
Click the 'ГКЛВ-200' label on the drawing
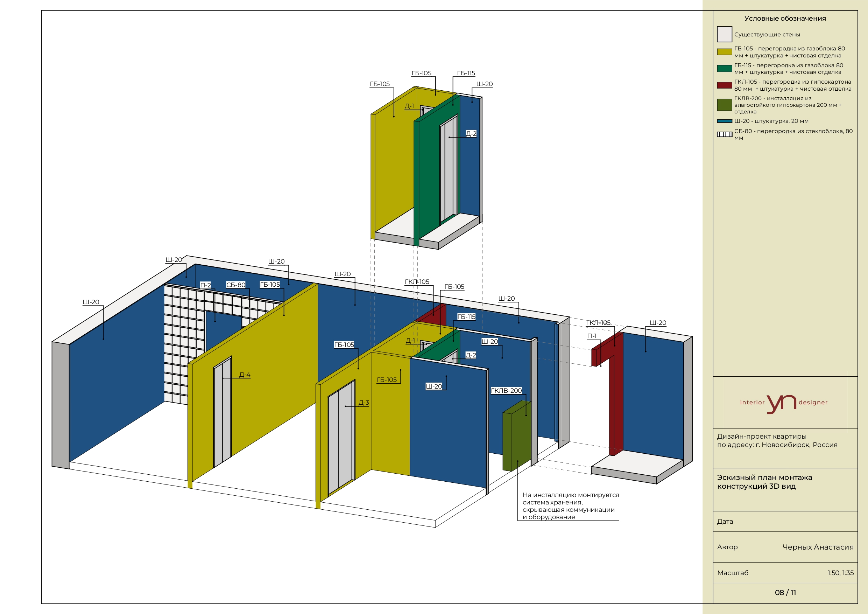pos(506,391)
